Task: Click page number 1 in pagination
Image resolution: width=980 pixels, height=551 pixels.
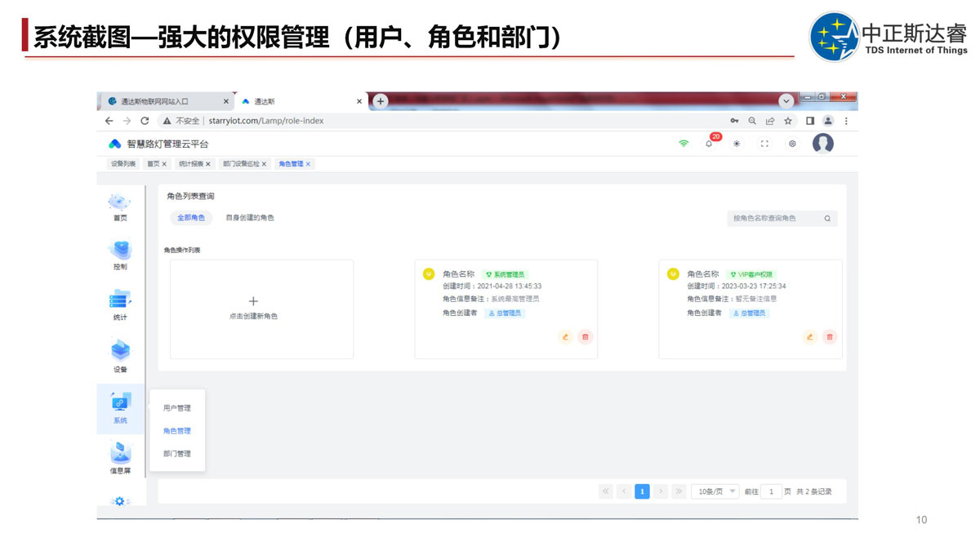Action: tap(642, 491)
